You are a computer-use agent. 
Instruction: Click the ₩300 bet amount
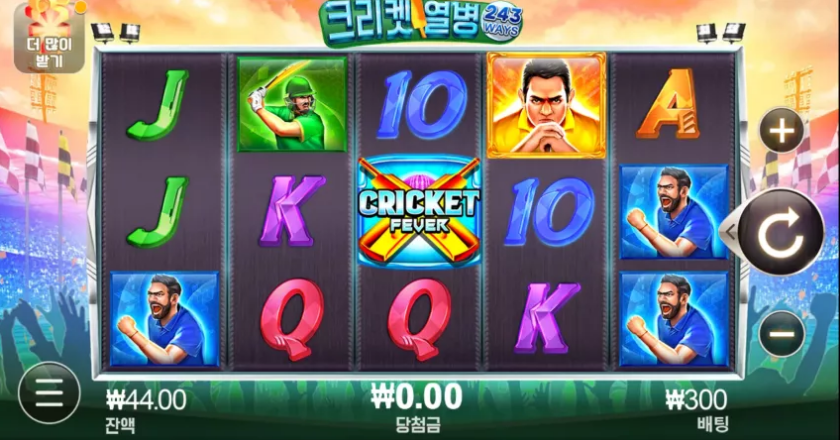pyautogui.click(x=696, y=400)
